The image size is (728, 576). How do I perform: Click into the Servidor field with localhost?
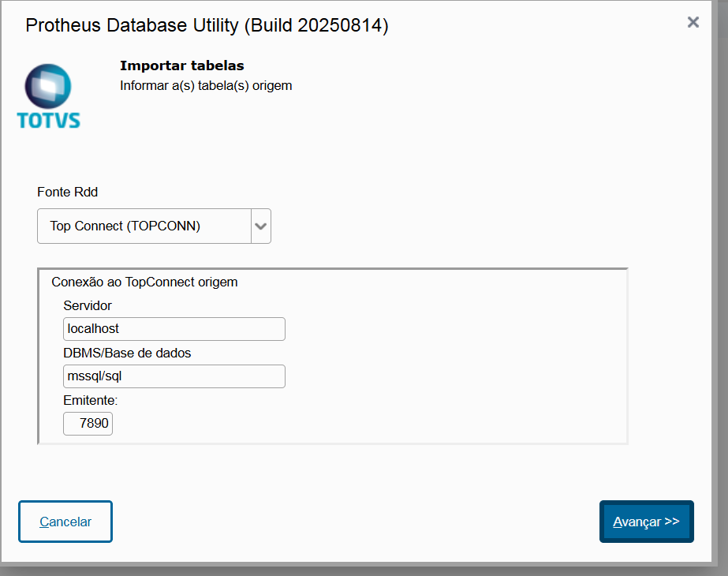click(x=174, y=329)
